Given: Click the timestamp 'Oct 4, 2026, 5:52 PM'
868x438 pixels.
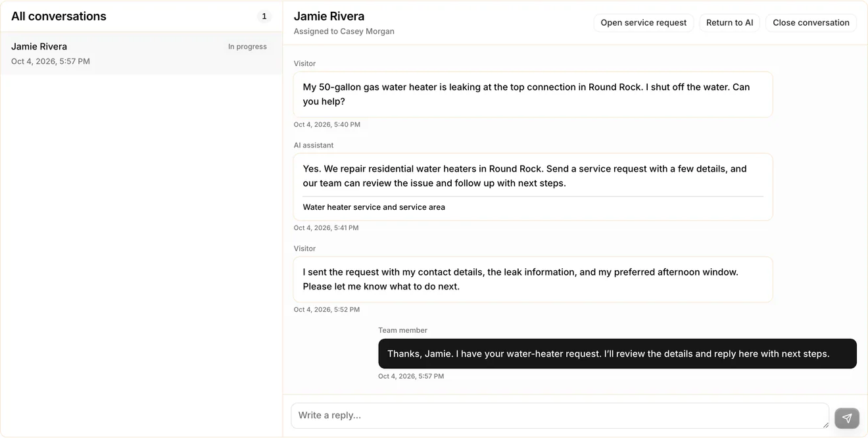Looking at the screenshot, I should (x=327, y=309).
